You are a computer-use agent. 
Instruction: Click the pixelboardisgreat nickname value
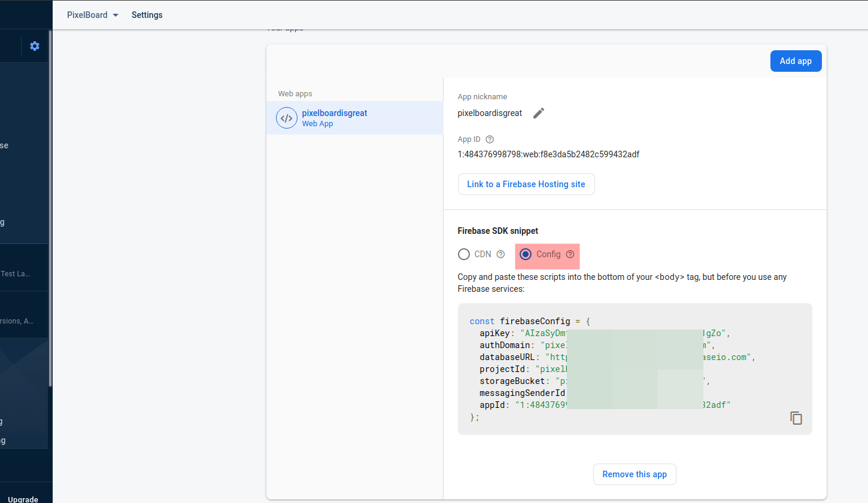pyautogui.click(x=490, y=113)
